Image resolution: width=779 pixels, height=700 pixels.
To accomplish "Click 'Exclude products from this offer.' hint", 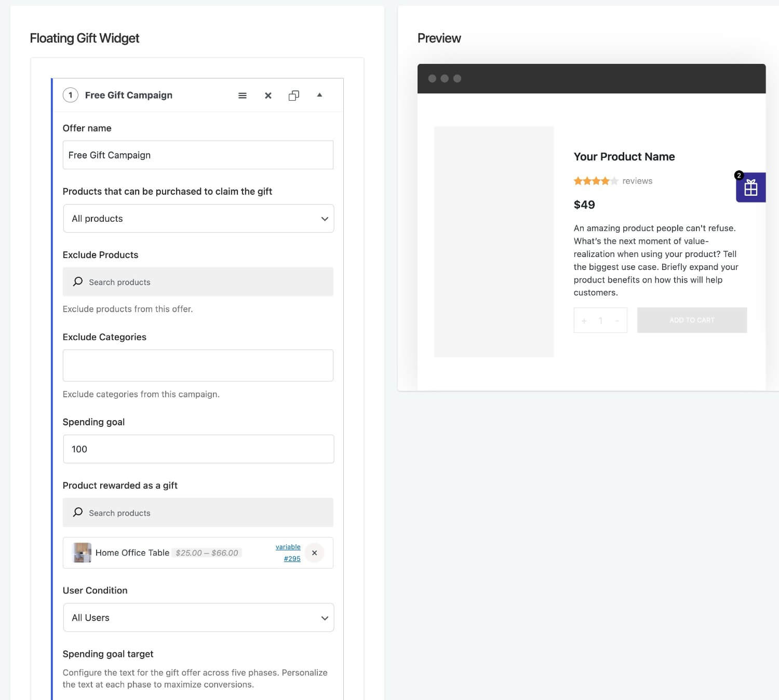I will point(128,309).
